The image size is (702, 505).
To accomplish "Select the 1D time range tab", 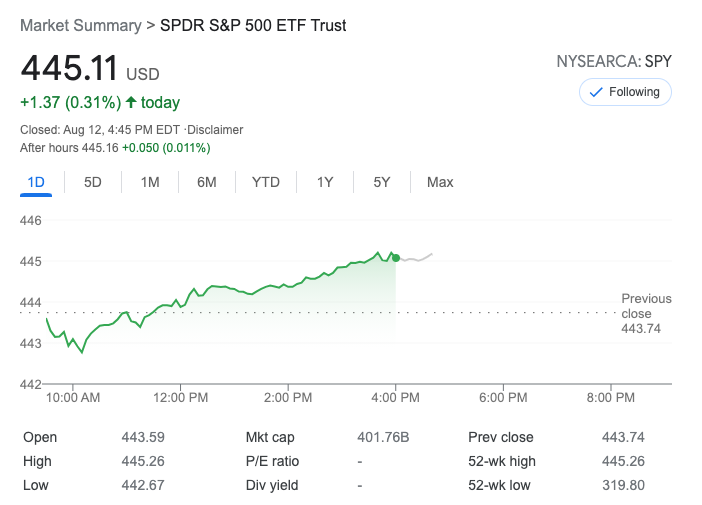I will click(36, 182).
